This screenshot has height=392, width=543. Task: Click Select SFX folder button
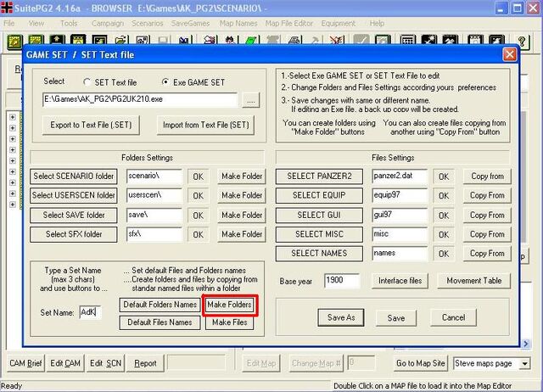click(74, 234)
